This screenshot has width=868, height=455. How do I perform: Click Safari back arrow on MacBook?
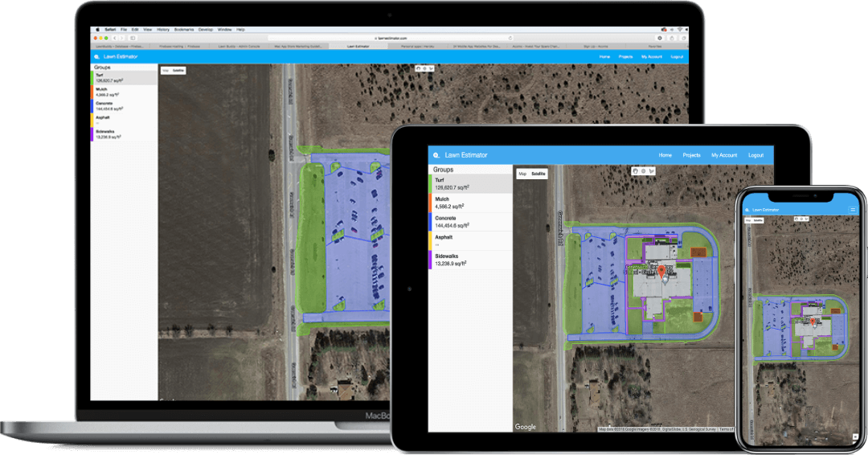115,39
